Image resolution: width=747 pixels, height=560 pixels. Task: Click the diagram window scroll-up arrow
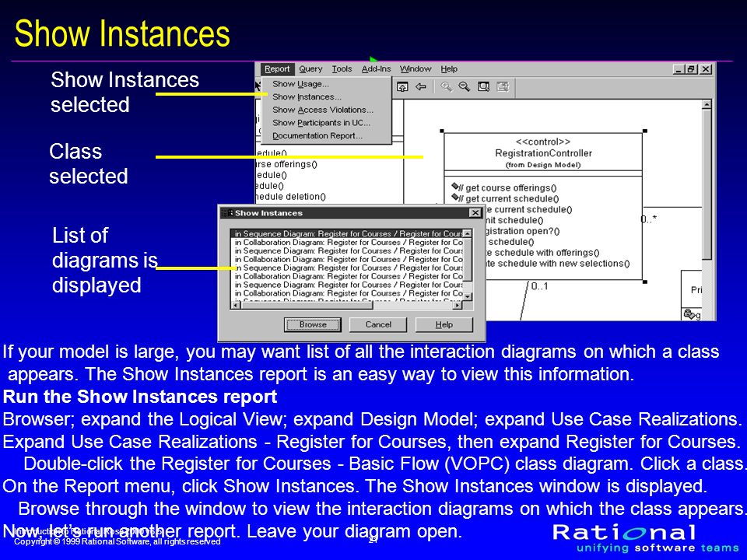click(707, 104)
